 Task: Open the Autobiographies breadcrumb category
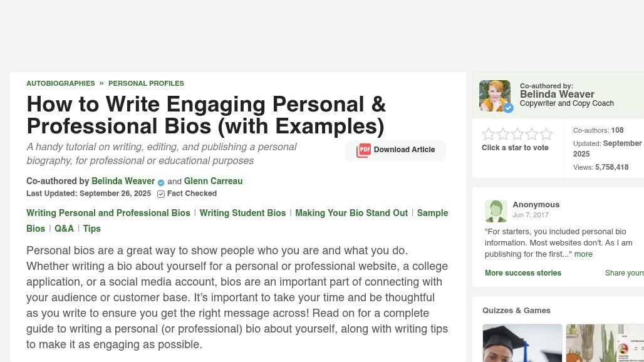coord(61,83)
